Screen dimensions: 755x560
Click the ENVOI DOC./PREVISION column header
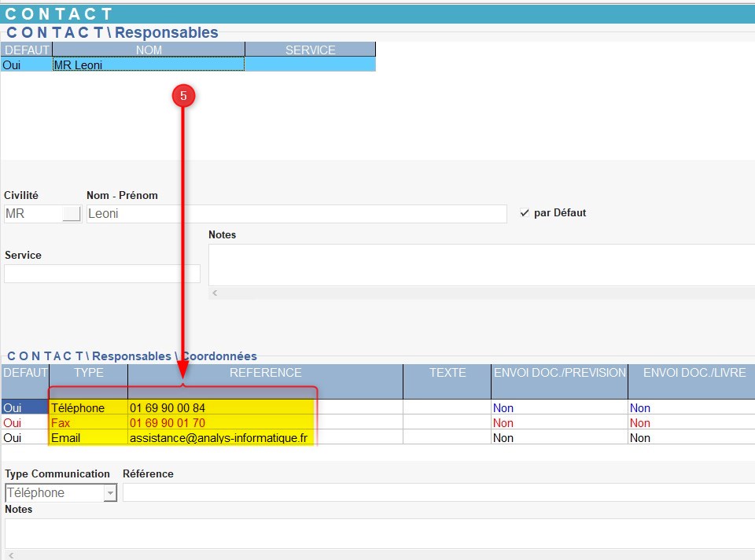point(559,373)
